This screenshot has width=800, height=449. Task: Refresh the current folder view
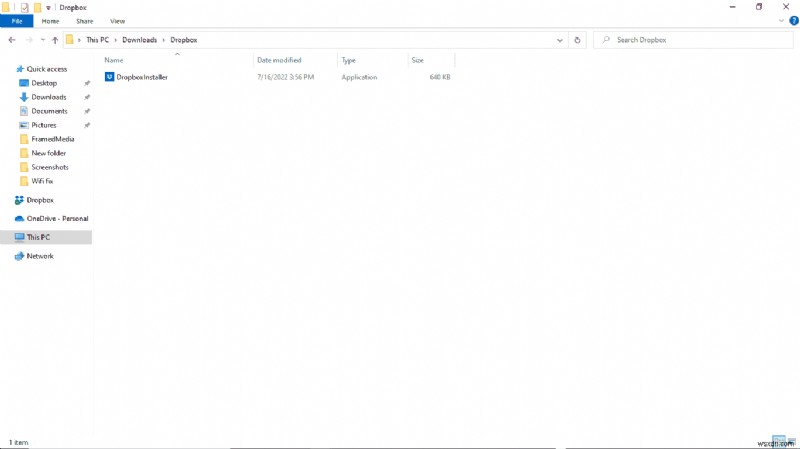577,40
